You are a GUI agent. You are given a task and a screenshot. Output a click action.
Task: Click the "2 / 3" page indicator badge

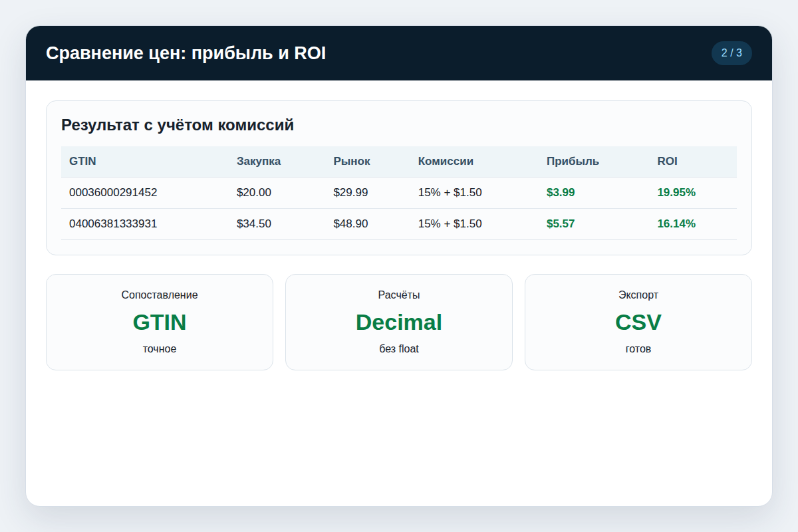pyautogui.click(x=731, y=53)
